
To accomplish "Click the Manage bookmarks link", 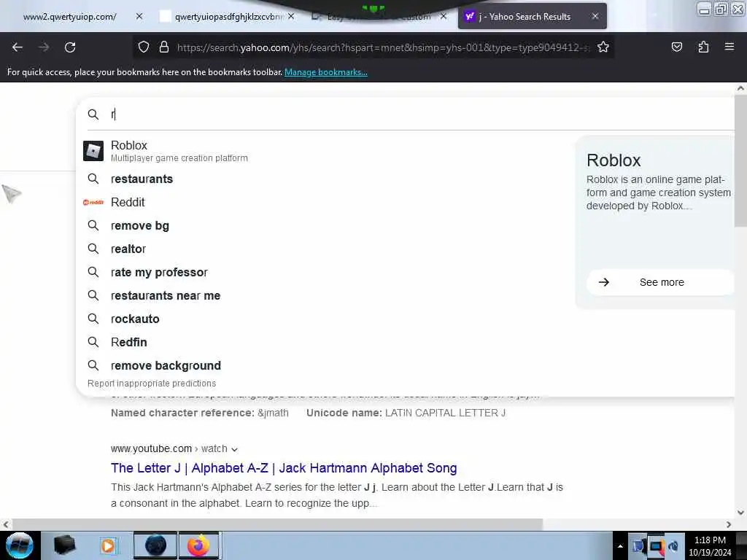I will click(x=326, y=72).
